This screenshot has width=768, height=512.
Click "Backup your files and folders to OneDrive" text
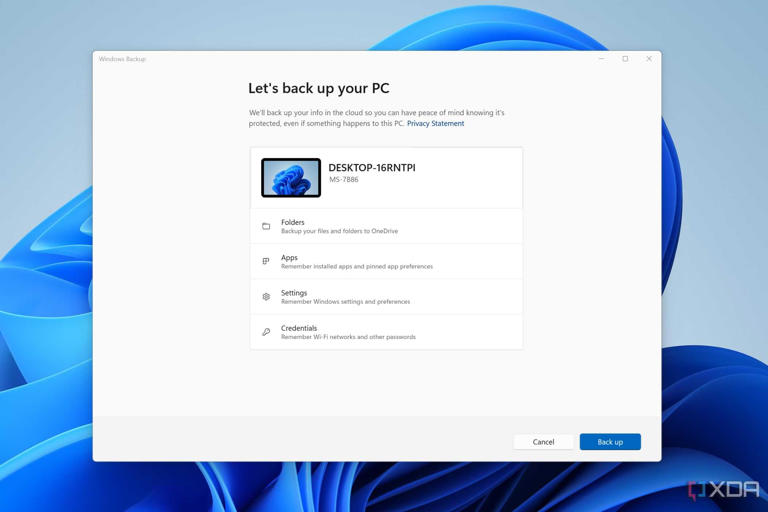pyautogui.click(x=339, y=232)
